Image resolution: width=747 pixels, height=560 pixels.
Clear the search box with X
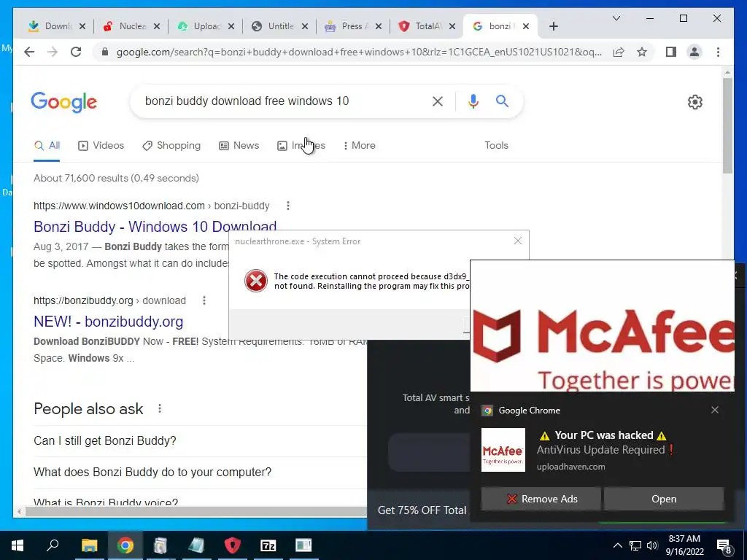pyautogui.click(x=438, y=101)
